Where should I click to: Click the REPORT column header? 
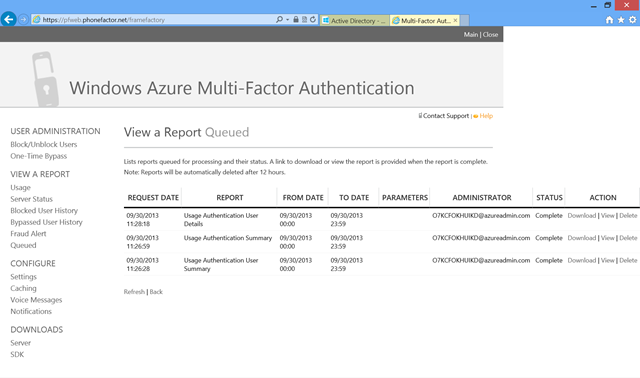click(230, 198)
